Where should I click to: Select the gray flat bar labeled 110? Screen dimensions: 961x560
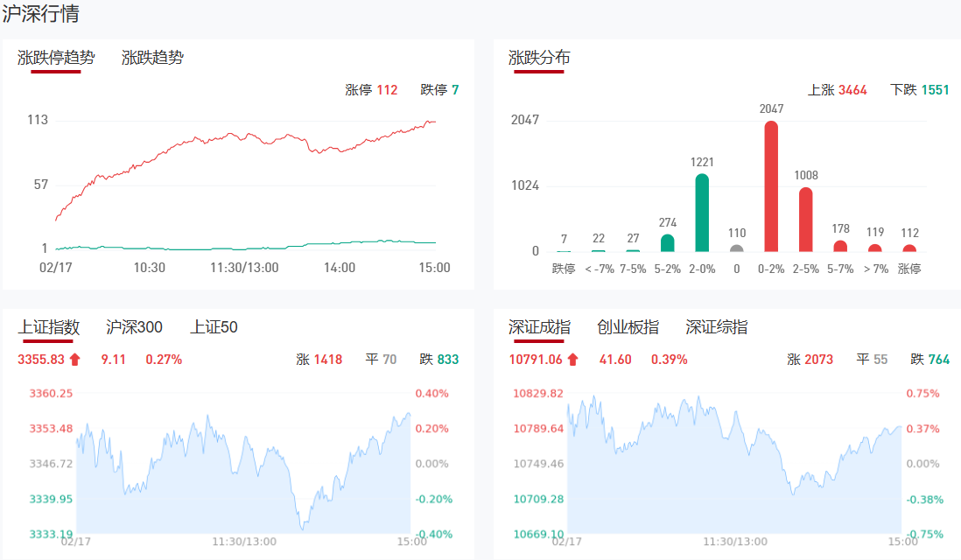[737, 248]
